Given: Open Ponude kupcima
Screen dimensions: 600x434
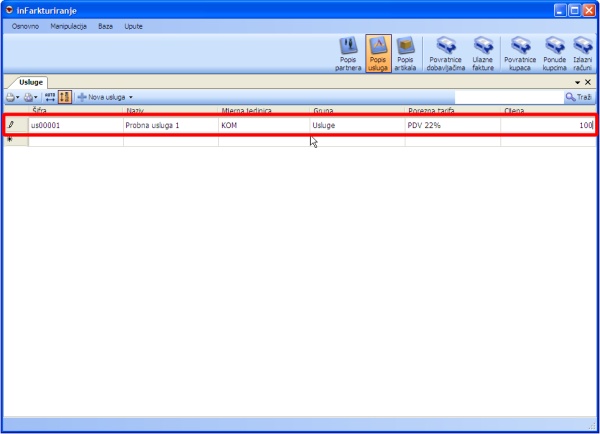Looking at the screenshot, I should [554, 54].
